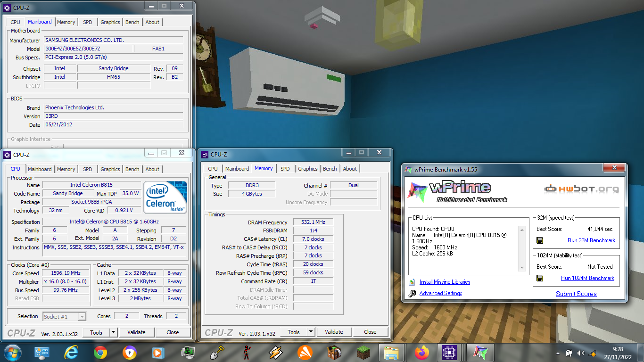Click the hwbot.org logo in wPrime
Screen dimensions: 644x362
581,189
